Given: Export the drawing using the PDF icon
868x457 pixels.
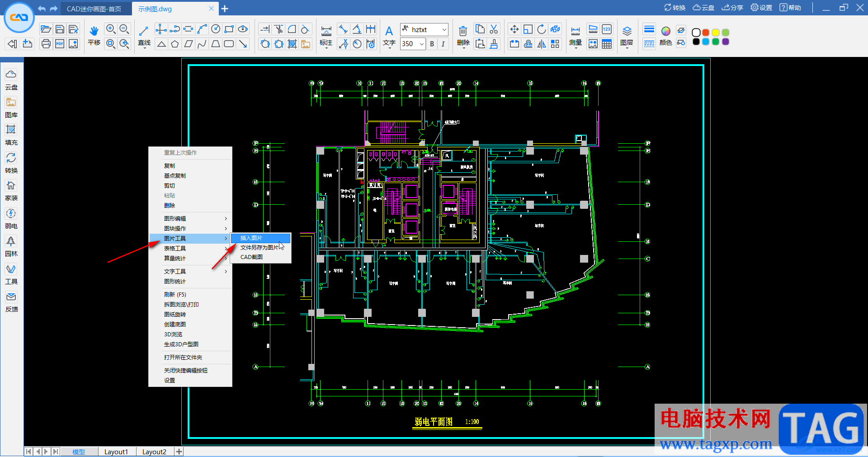Looking at the screenshot, I should coord(60,44).
